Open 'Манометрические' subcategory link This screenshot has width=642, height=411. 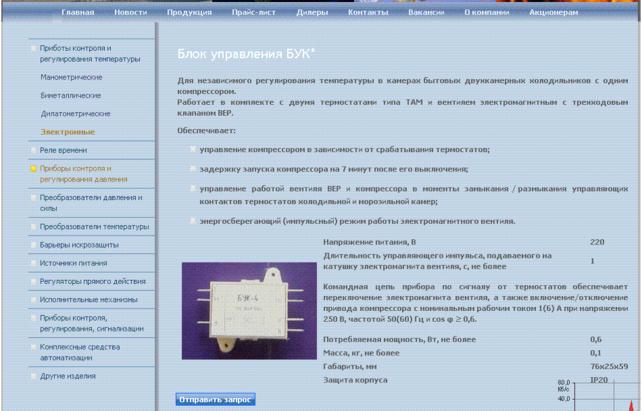pyautogui.click(x=71, y=77)
